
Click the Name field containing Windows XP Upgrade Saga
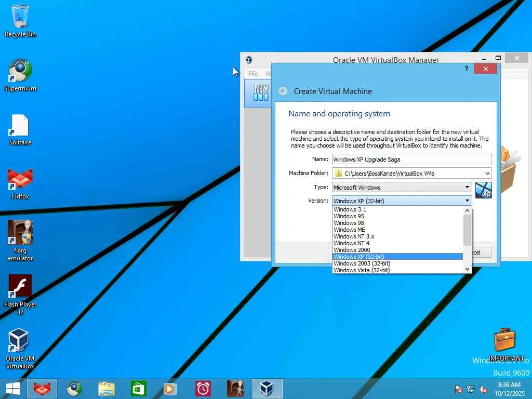(x=411, y=159)
